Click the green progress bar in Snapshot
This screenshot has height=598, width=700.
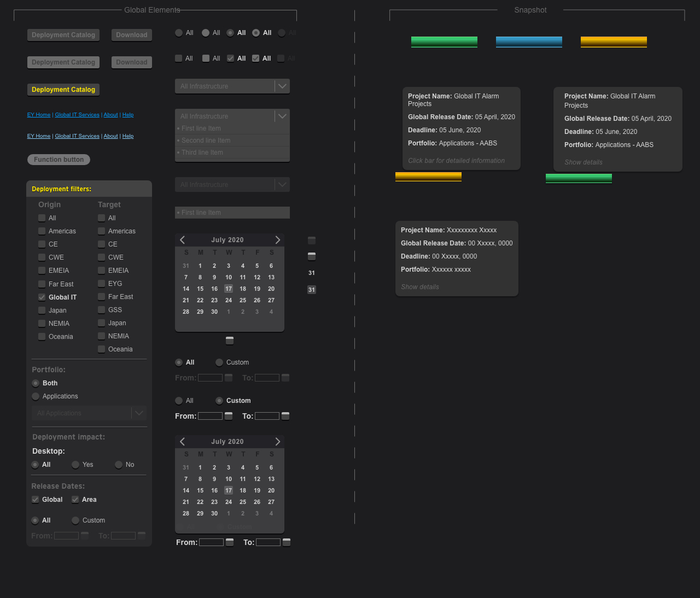tap(444, 42)
